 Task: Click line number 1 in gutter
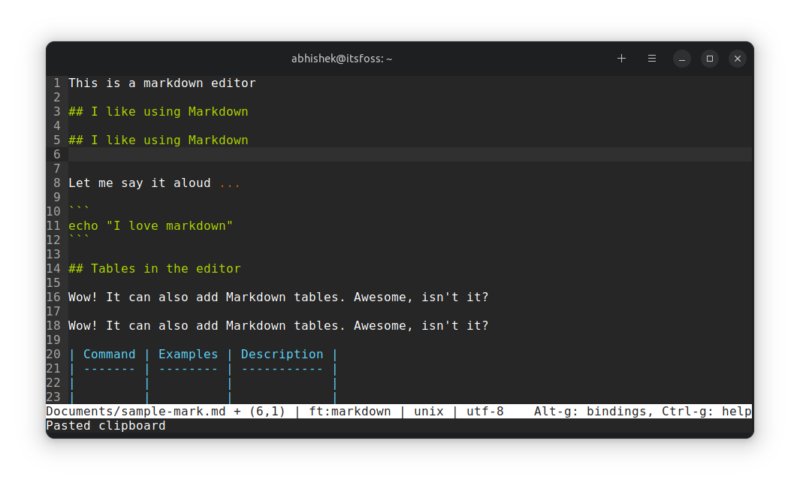[x=57, y=83]
